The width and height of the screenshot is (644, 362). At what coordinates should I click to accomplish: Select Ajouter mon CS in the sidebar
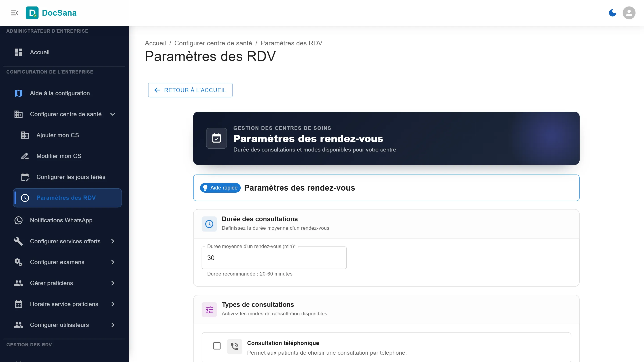[68, 135]
